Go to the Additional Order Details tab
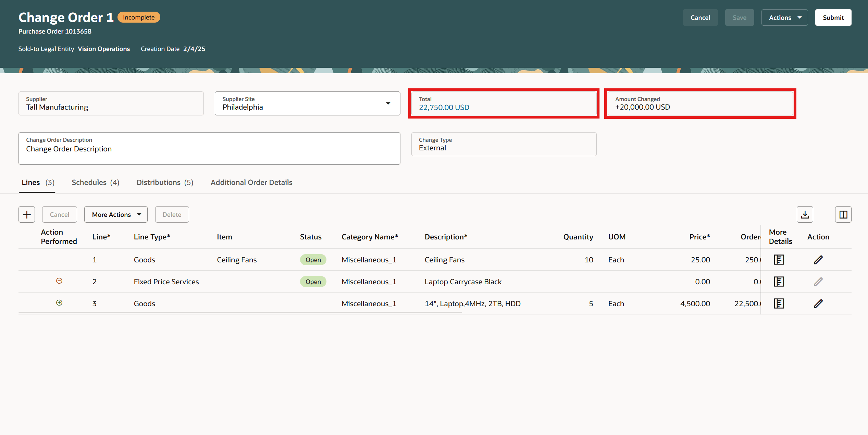868x435 pixels. coord(251,183)
